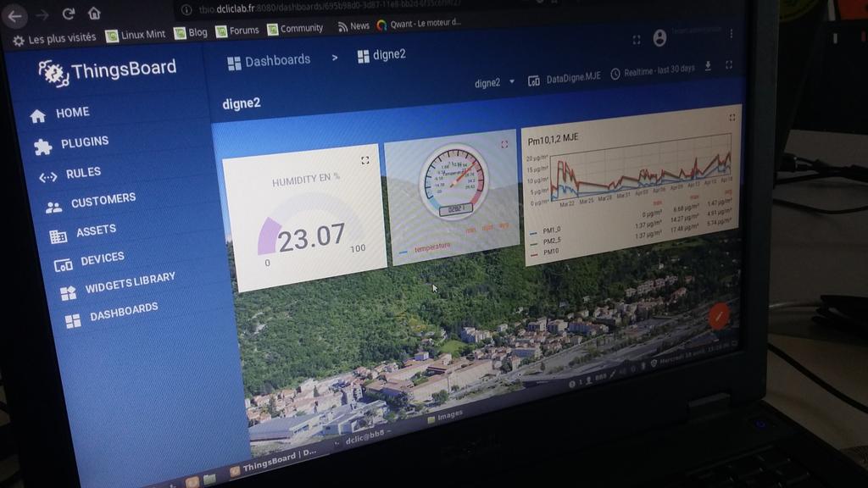
Task: Expand the digne2 dashboard state dropdown
Action: tap(494, 83)
